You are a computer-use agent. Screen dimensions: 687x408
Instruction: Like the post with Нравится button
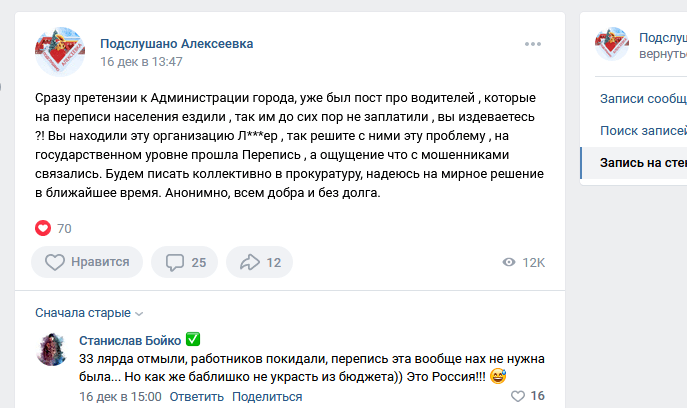click(x=87, y=262)
